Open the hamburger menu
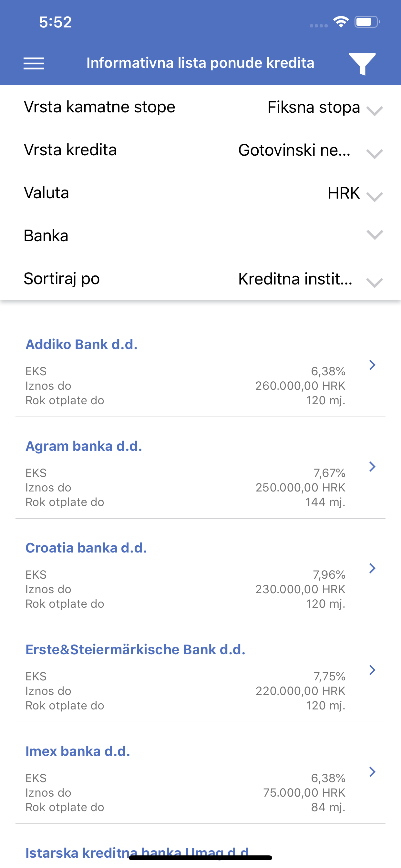The image size is (401, 868). 34,63
